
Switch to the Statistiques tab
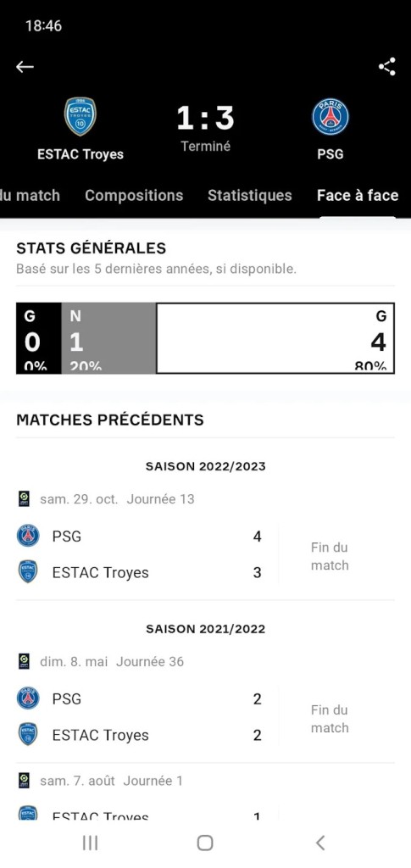click(249, 196)
